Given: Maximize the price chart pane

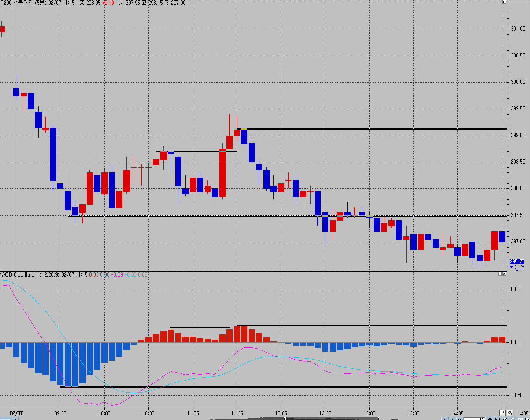Looking at the screenshot, I should point(504,3).
